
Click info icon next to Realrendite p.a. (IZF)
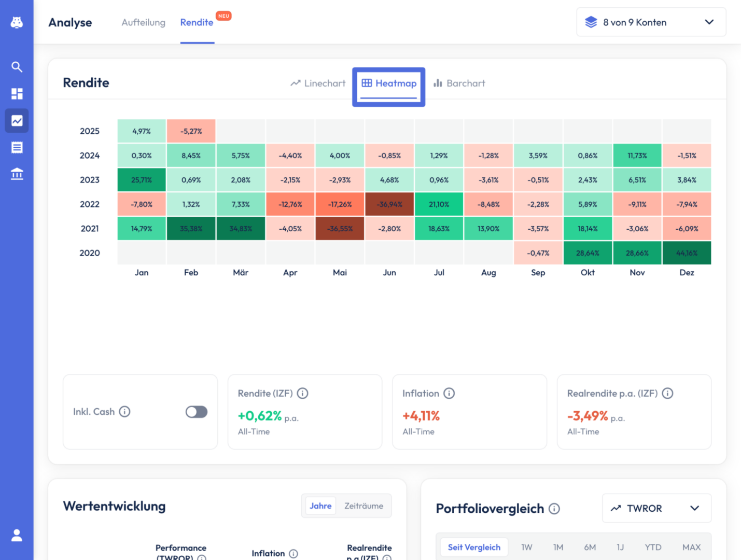(x=667, y=394)
